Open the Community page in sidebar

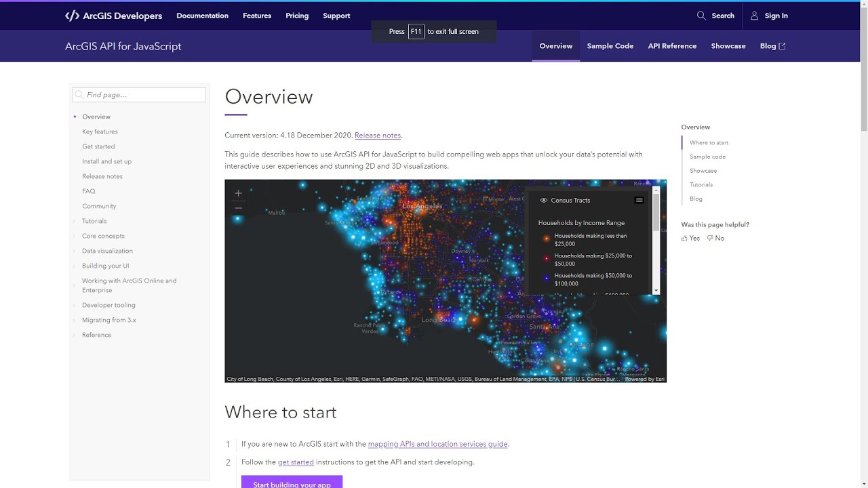(99, 206)
